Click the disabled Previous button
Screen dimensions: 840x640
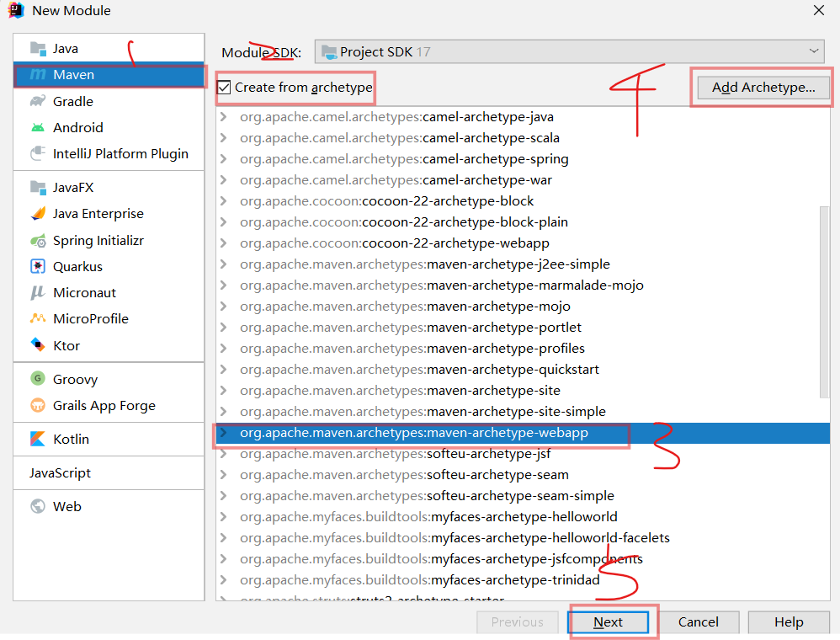pyautogui.click(x=517, y=621)
